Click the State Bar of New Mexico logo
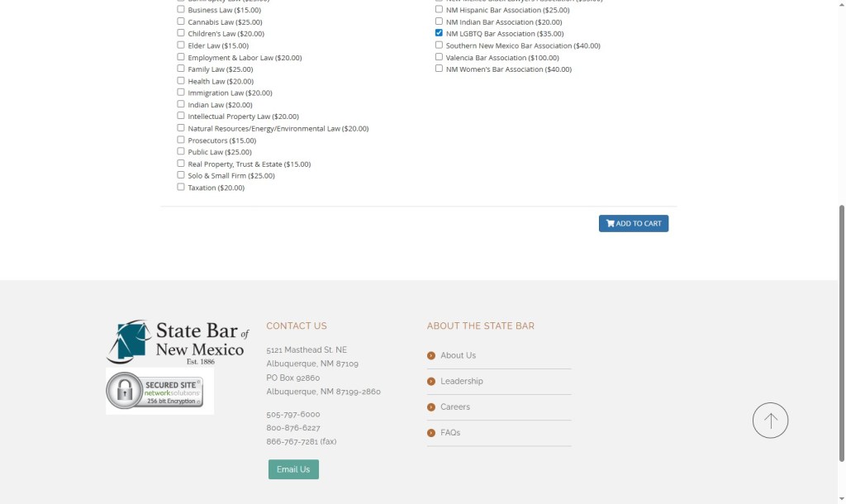This screenshot has height=504, width=846. 178,342
